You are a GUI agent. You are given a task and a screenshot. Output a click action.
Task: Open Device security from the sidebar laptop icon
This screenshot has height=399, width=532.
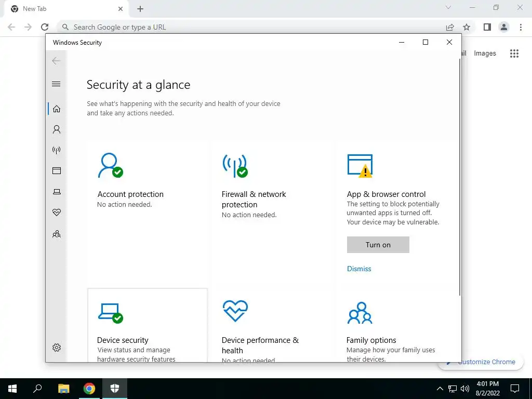[57, 192]
